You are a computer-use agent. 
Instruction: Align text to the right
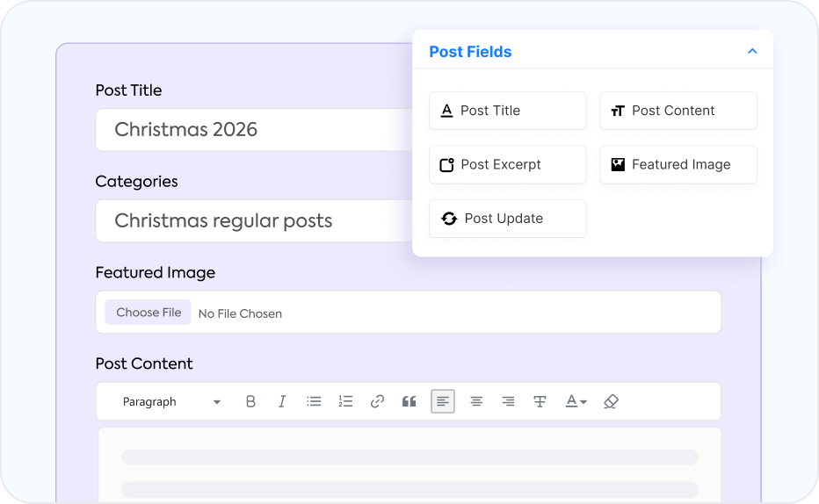click(x=508, y=401)
